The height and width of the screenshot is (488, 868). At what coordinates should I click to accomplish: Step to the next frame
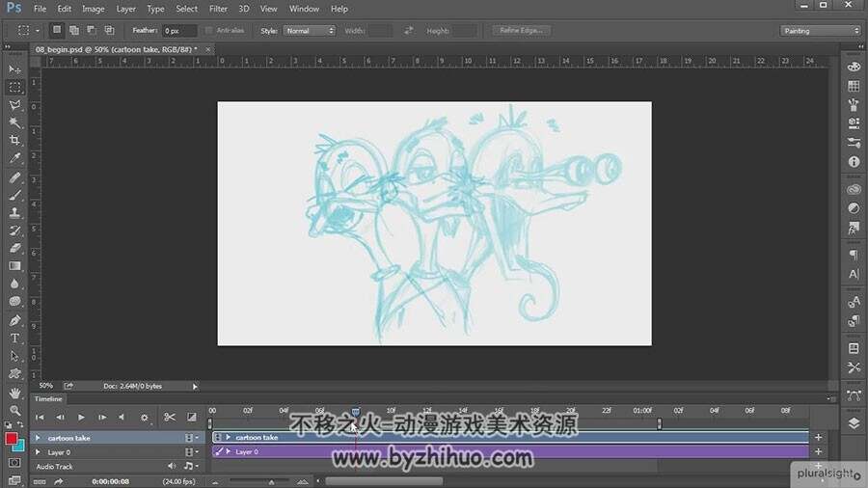point(102,417)
